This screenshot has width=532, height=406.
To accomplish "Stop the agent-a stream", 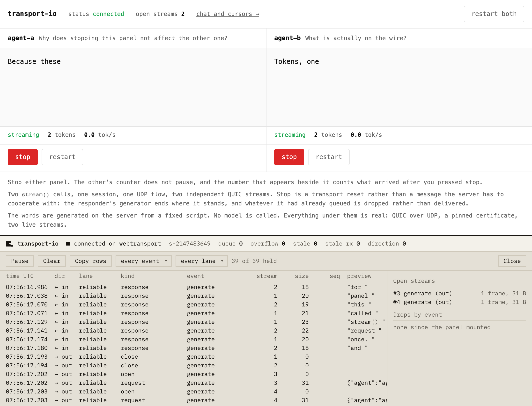I will click(x=23, y=157).
